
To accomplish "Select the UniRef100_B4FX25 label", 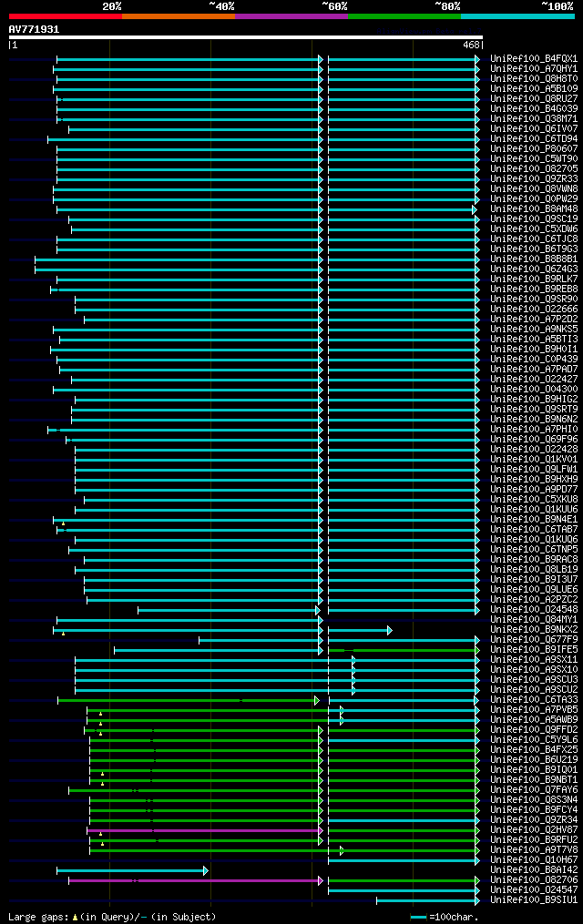I will (x=534, y=750).
